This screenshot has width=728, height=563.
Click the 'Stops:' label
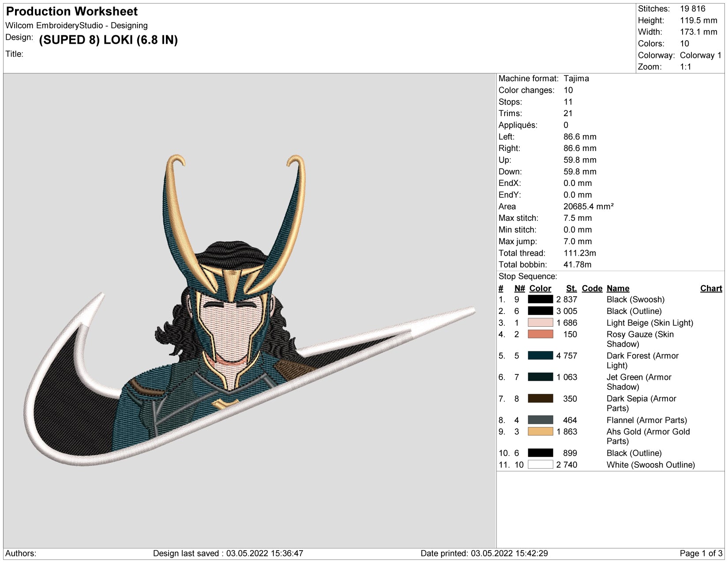tap(510, 102)
